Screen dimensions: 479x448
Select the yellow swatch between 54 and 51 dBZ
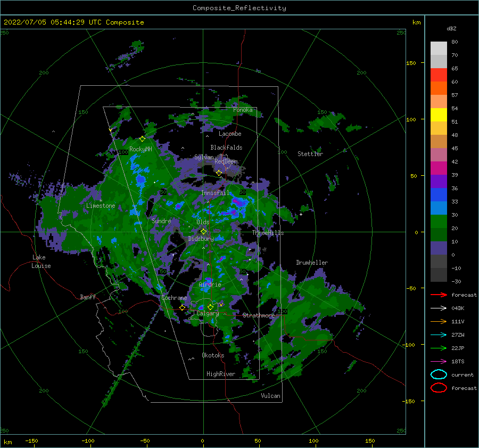tap(439, 115)
